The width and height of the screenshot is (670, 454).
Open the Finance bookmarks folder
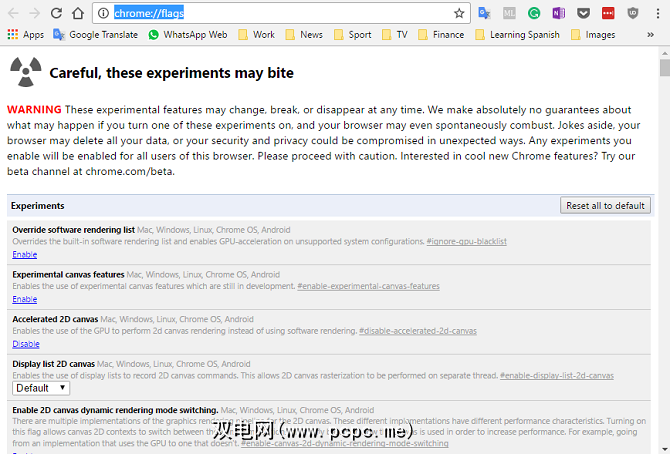(441, 35)
